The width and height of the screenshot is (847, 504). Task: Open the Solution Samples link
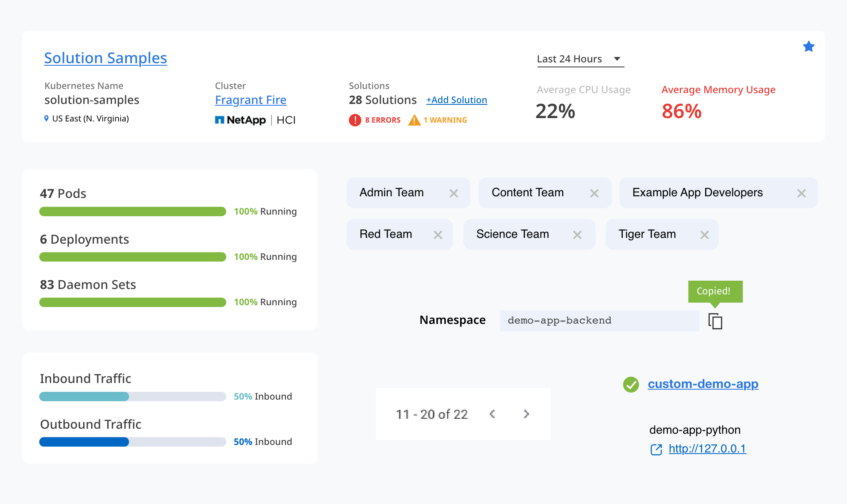(105, 58)
